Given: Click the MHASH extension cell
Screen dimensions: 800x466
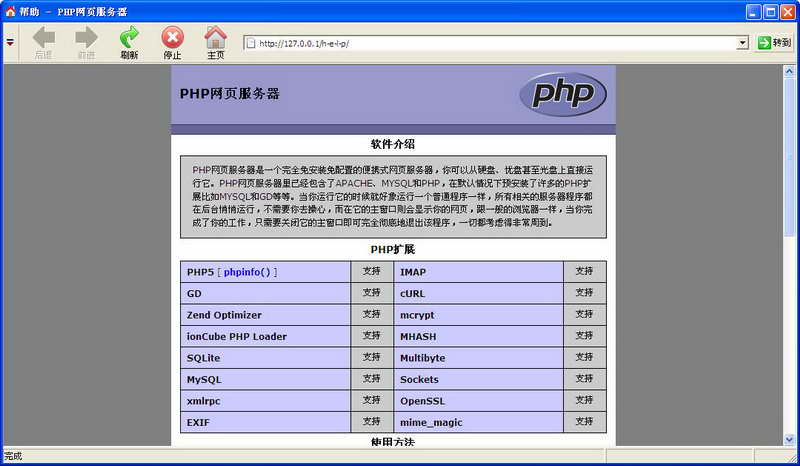Looking at the screenshot, I should [x=479, y=336].
